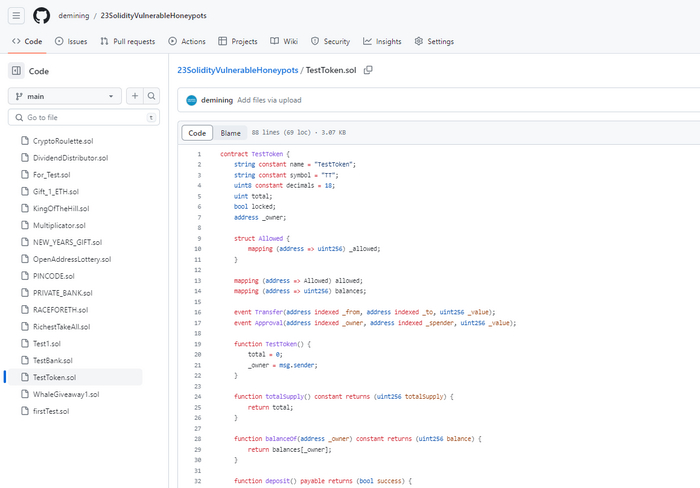Open the Insights tab
This screenshot has width=700, height=488.
pos(382,41)
